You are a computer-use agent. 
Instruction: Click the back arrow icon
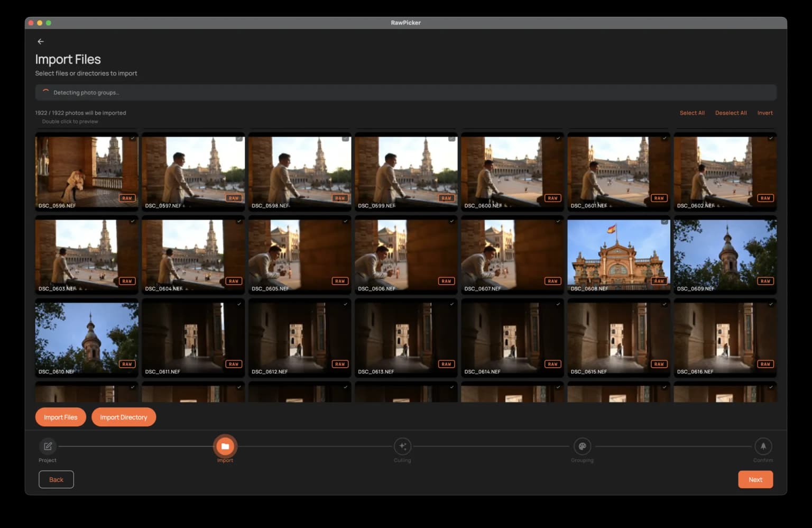[41, 41]
